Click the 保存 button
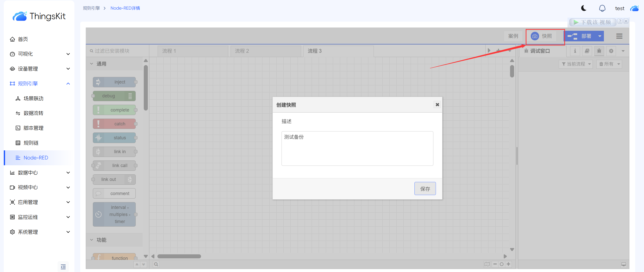This screenshot has width=644, height=272. [x=425, y=189]
